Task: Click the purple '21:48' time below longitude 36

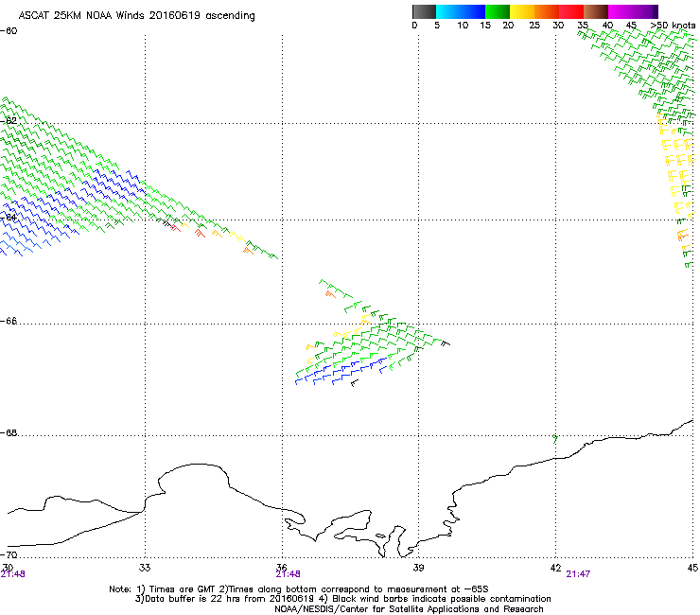Action: tap(288, 574)
